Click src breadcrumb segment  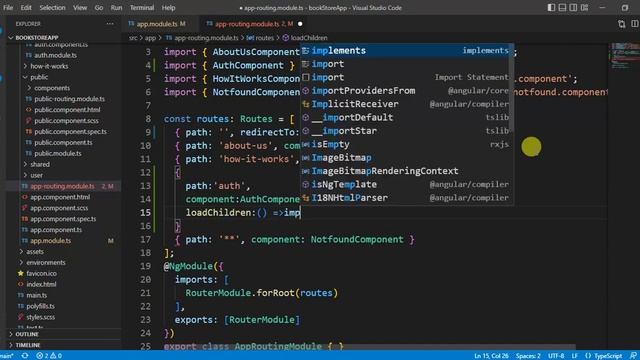tap(133, 38)
